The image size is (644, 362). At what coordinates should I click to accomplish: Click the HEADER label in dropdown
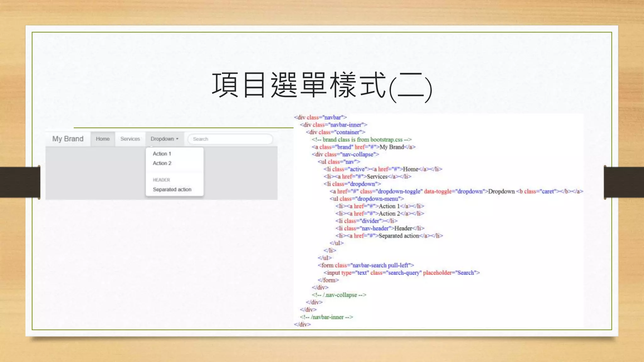coord(161,180)
